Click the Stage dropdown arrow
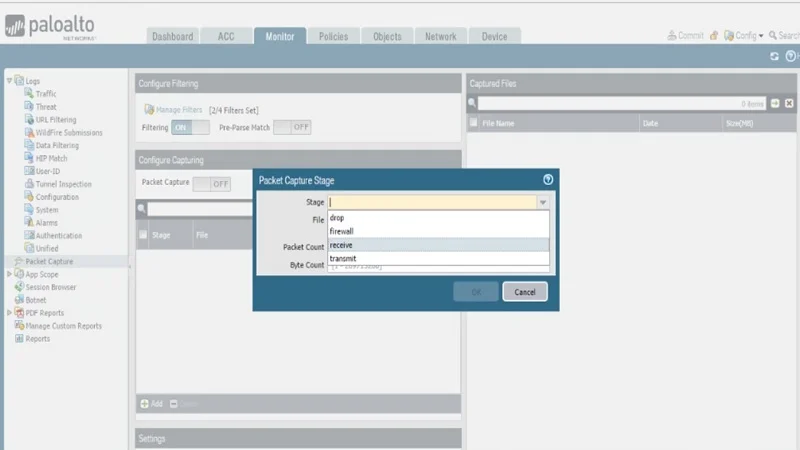The height and width of the screenshot is (450, 800). coord(543,203)
